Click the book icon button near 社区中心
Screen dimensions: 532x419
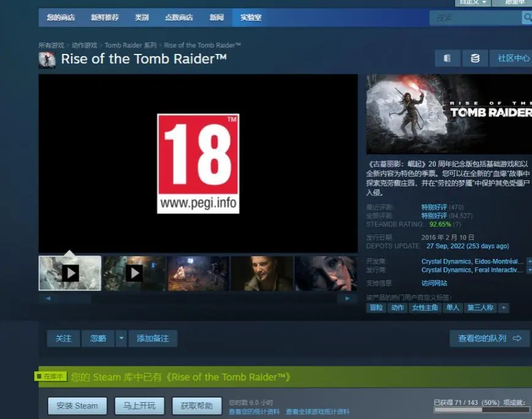448,58
